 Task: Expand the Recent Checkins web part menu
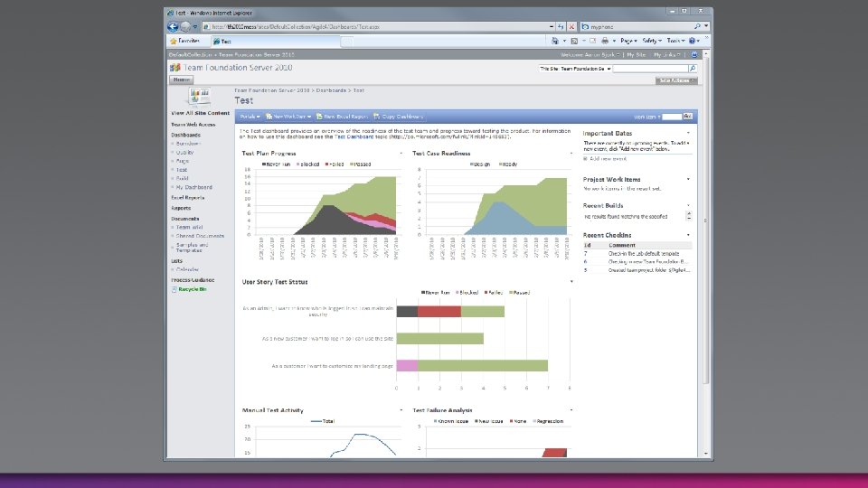pyautogui.click(x=688, y=235)
